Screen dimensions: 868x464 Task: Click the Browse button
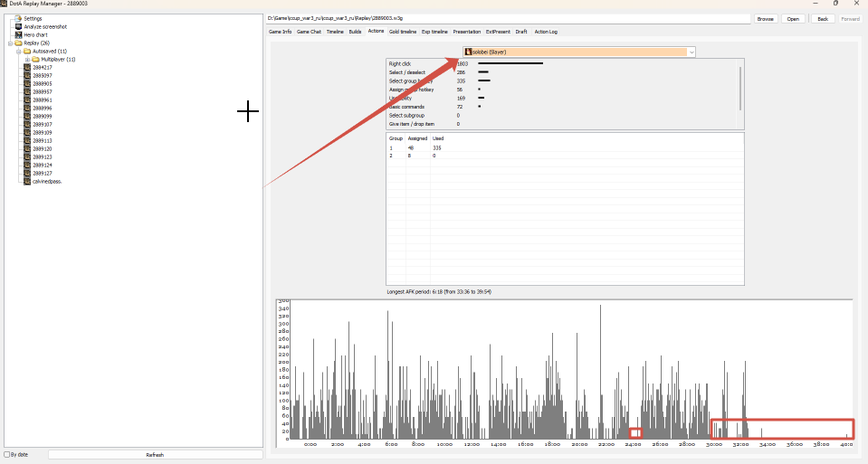coord(766,19)
